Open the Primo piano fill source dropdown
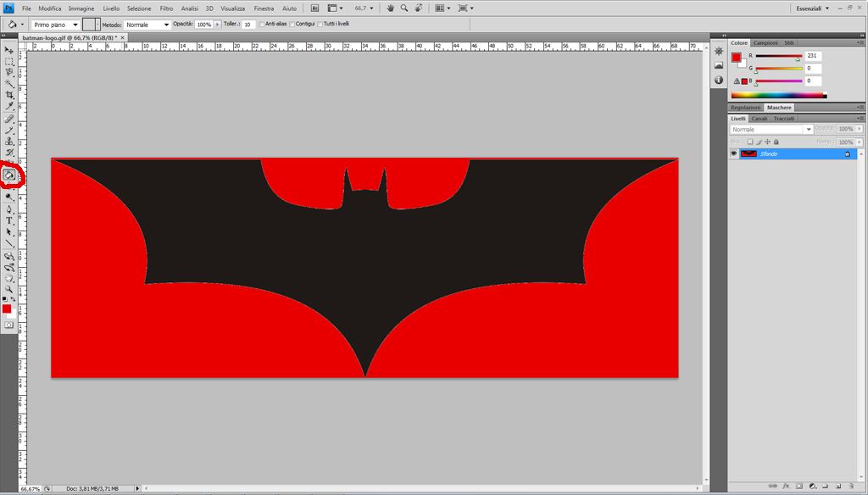Viewport: 868px width, 495px height. coord(55,25)
